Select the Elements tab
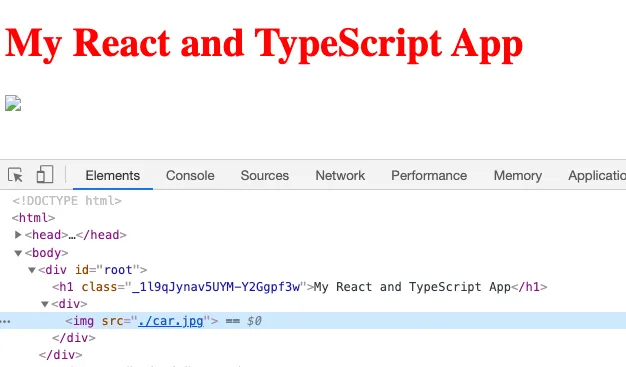 pos(113,175)
